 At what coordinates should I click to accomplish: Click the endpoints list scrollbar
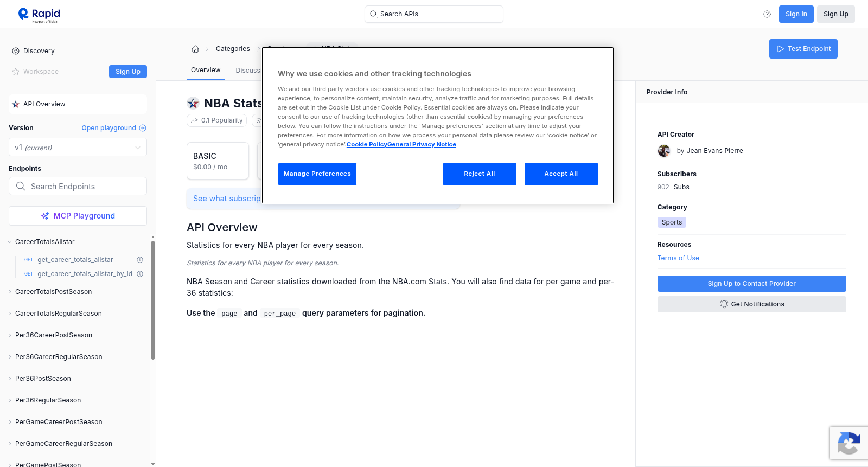pyautogui.click(x=153, y=300)
